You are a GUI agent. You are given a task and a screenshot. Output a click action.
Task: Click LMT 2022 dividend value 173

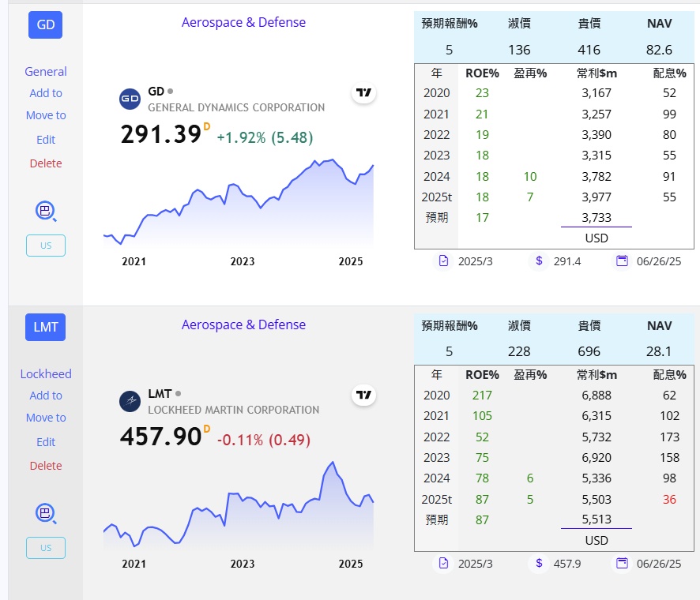tap(669, 437)
